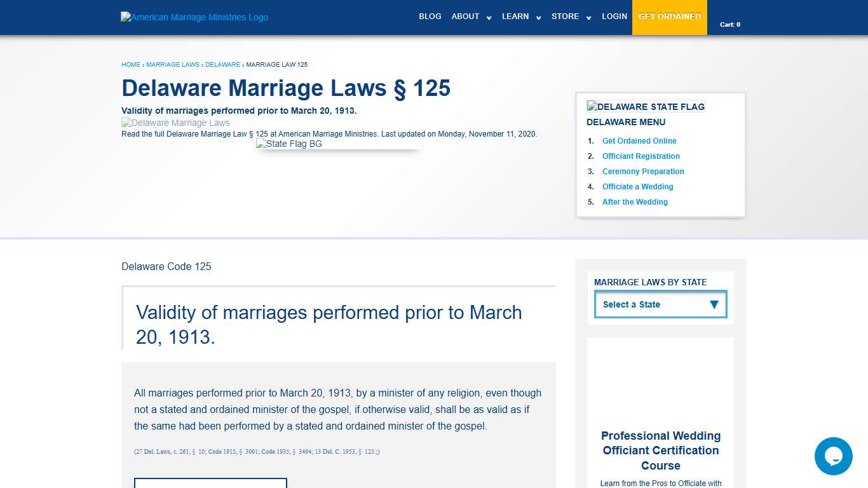Open the live chat widget

[x=833, y=456]
